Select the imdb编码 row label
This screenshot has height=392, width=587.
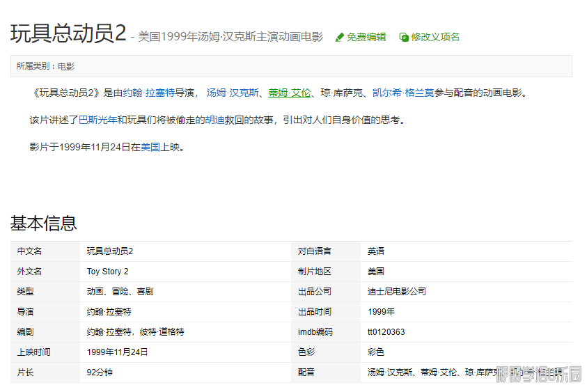tap(315, 332)
